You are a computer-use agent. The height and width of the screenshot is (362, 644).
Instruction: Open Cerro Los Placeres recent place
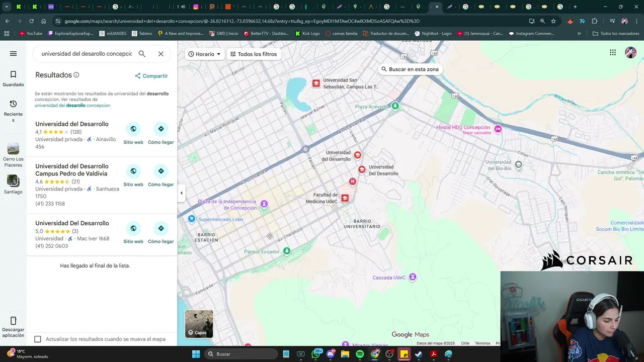13,155
